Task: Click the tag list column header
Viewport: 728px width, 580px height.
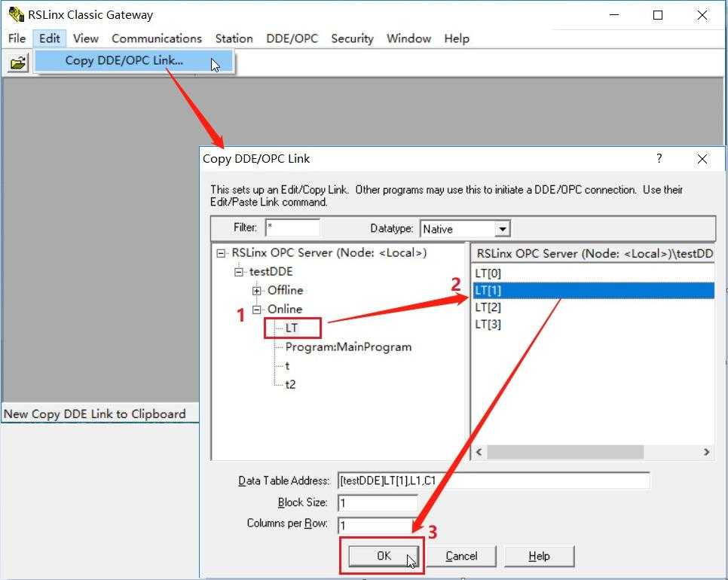Action: pyautogui.click(x=593, y=253)
